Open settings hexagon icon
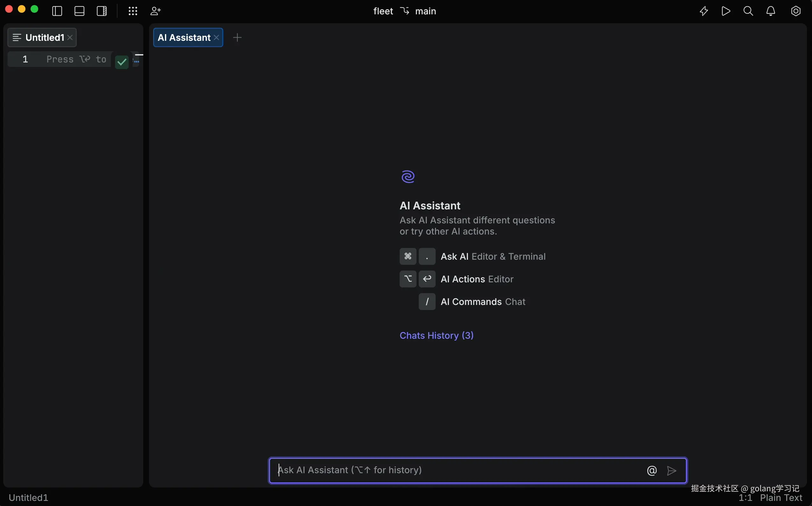Screen dimensions: 812x506 coord(796,11)
